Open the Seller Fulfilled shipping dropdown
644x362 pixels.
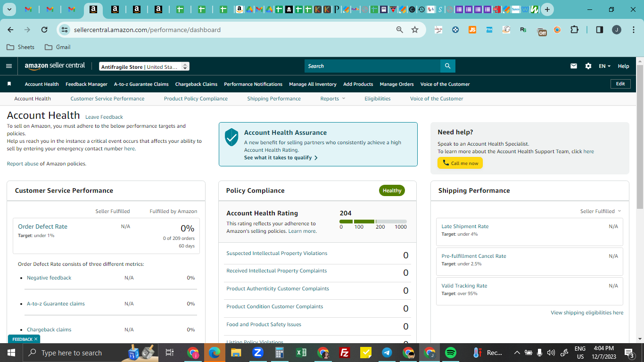click(x=601, y=211)
